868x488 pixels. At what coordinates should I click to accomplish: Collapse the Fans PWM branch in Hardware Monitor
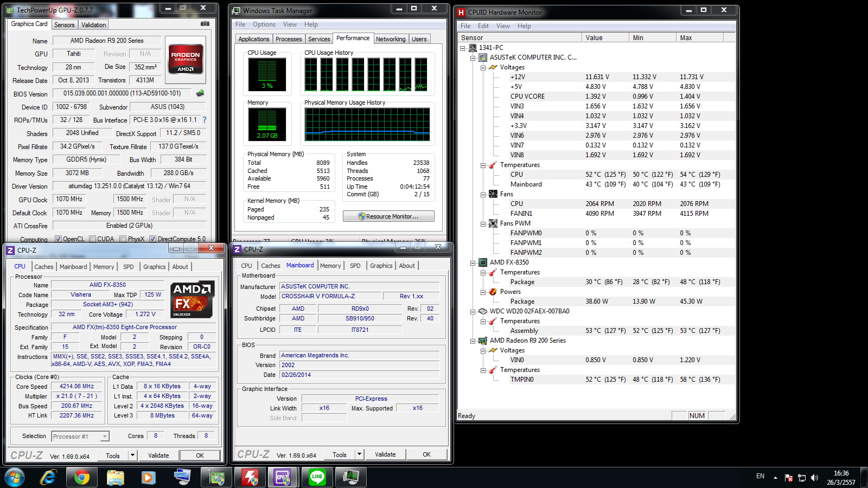(483, 223)
